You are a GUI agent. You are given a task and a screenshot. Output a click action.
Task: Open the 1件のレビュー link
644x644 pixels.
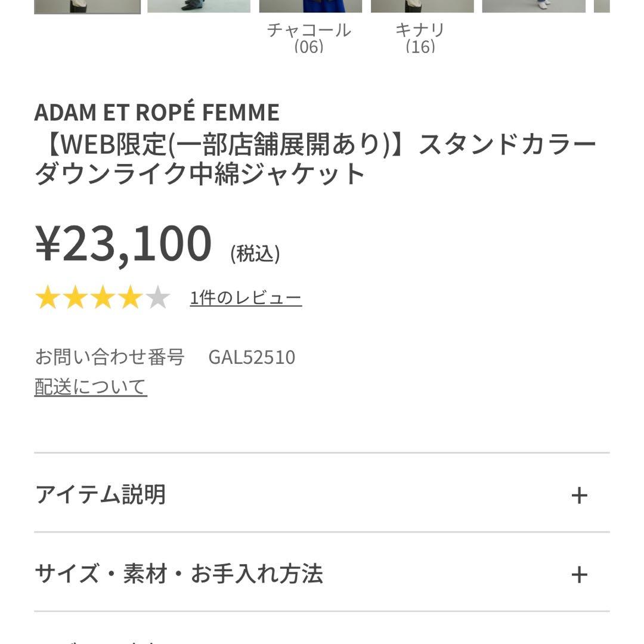click(246, 298)
